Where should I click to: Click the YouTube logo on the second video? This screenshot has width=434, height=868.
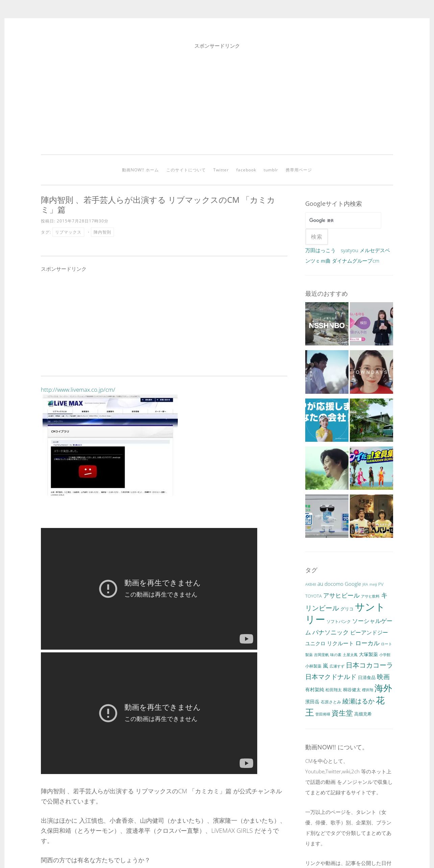pyautogui.click(x=246, y=763)
